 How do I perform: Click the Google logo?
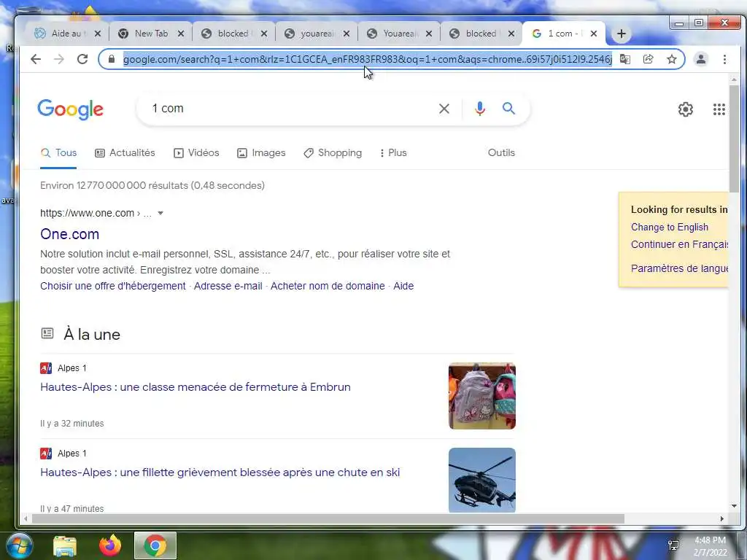71,109
